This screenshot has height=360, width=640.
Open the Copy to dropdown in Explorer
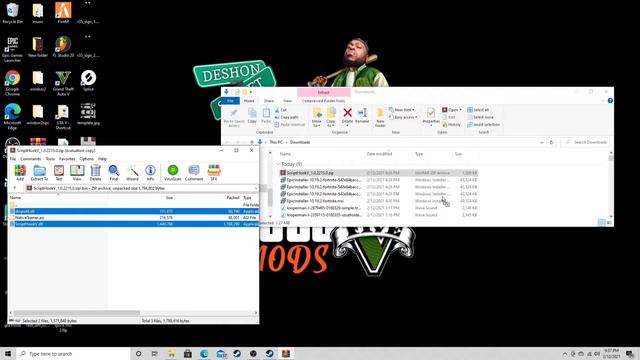(x=331, y=118)
